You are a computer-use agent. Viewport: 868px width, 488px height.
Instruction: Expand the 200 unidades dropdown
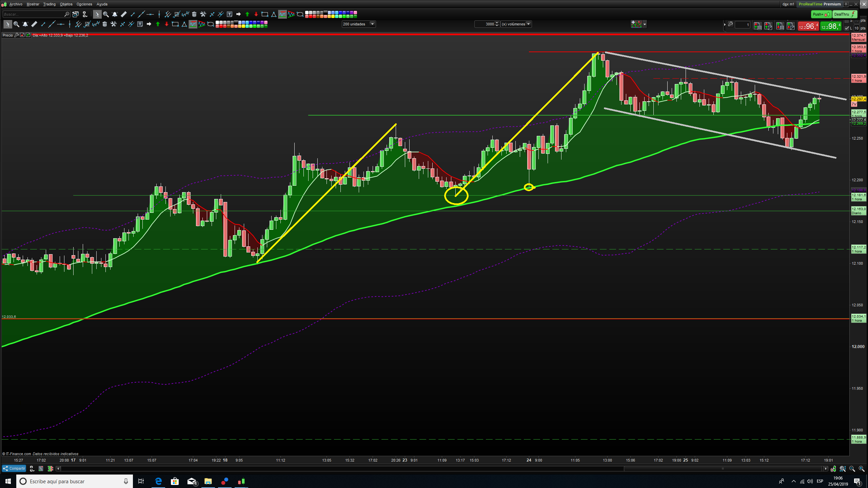coord(372,24)
